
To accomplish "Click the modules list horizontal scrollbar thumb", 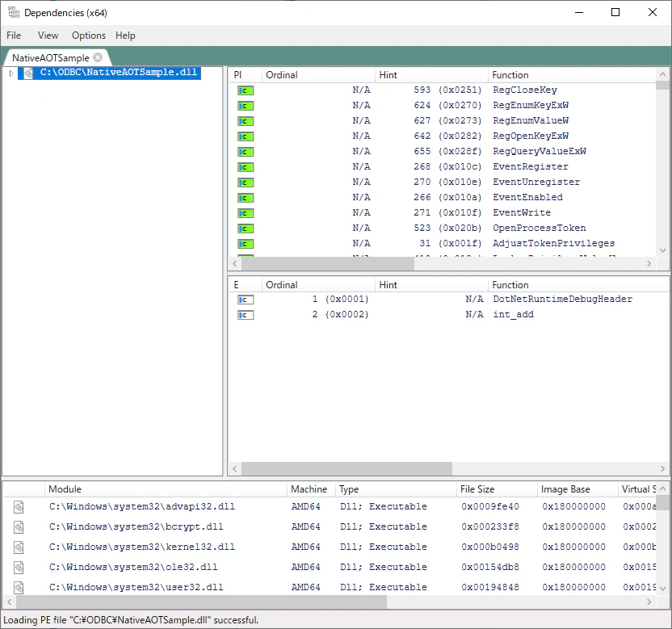I will tap(201, 602).
